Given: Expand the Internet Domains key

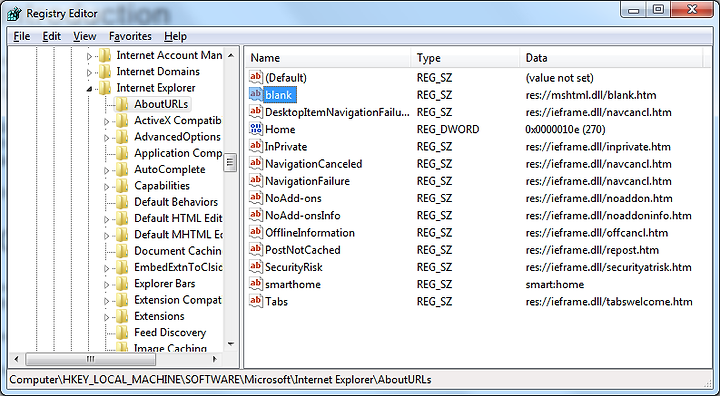Looking at the screenshot, I should (90, 73).
